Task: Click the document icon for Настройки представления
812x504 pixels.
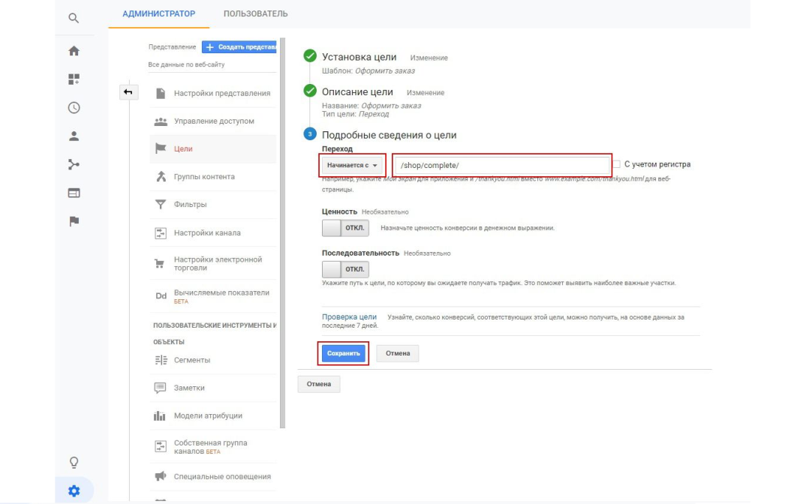Action: pyautogui.click(x=161, y=93)
